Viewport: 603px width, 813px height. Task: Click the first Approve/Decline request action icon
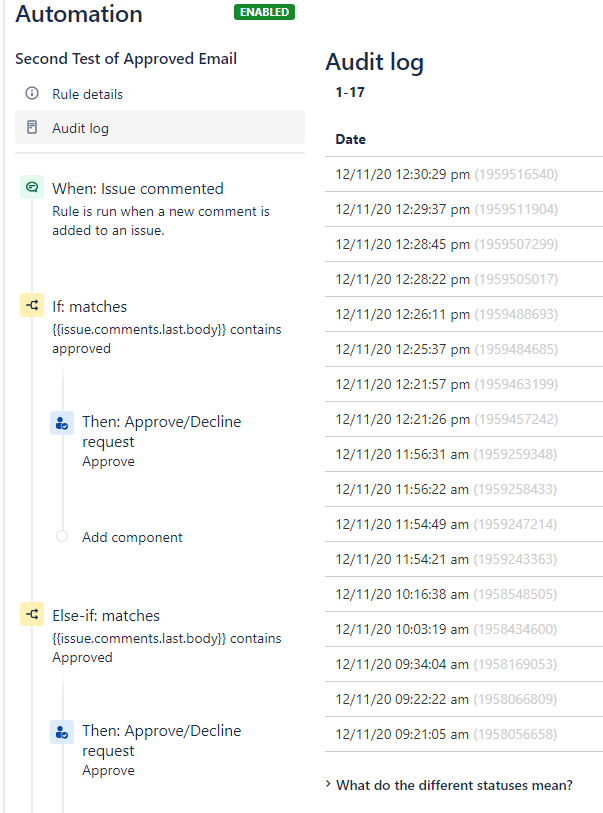click(x=61, y=423)
